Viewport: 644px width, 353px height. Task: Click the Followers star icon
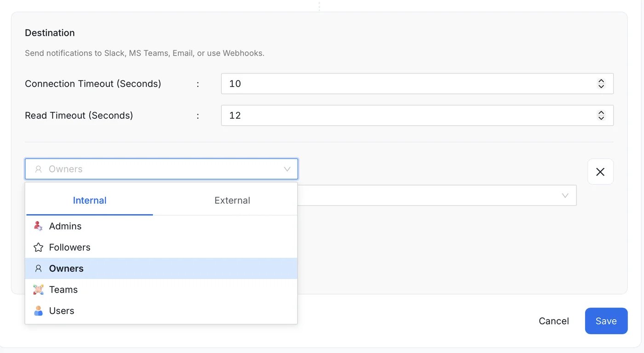click(x=38, y=247)
